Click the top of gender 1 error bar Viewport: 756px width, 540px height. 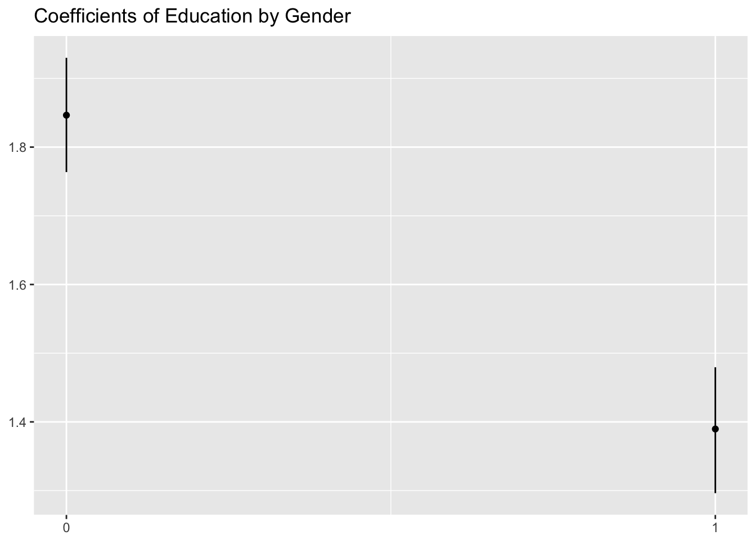715,368
